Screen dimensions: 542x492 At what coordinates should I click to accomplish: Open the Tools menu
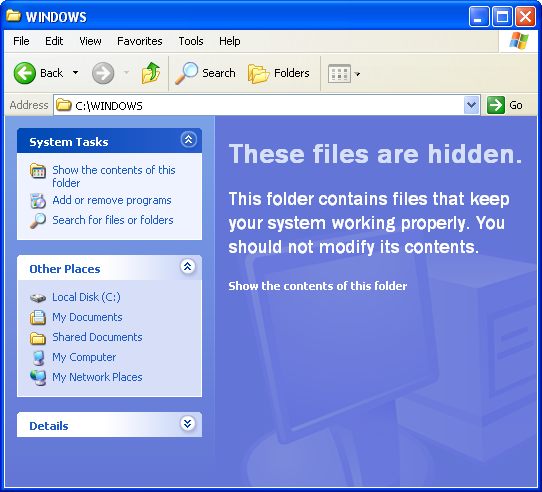(191, 41)
